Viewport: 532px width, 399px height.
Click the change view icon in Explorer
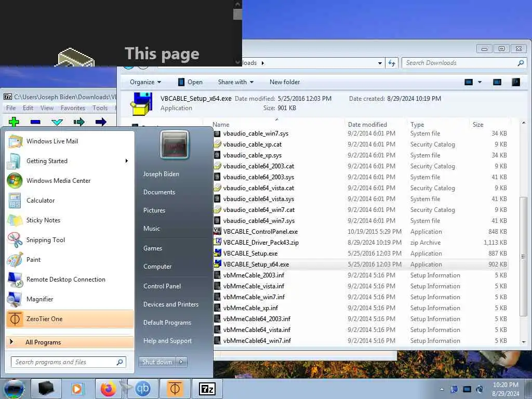coord(469,82)
